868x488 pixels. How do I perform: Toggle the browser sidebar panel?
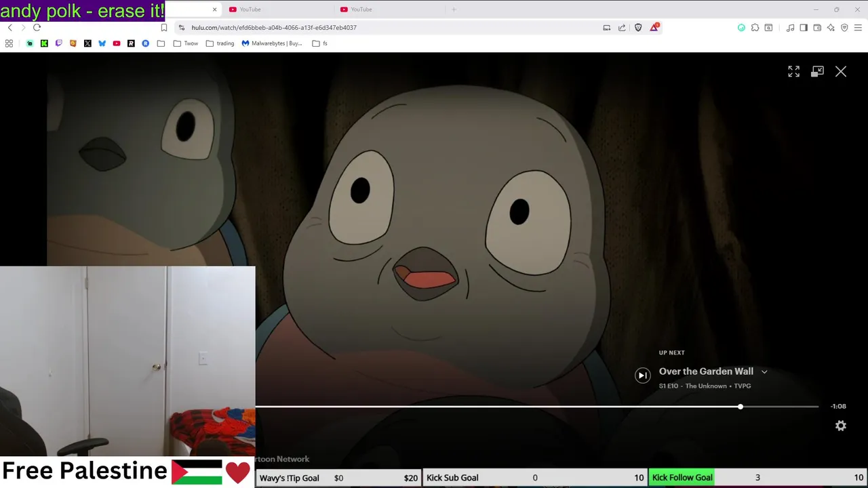click(x=804, y=28)
